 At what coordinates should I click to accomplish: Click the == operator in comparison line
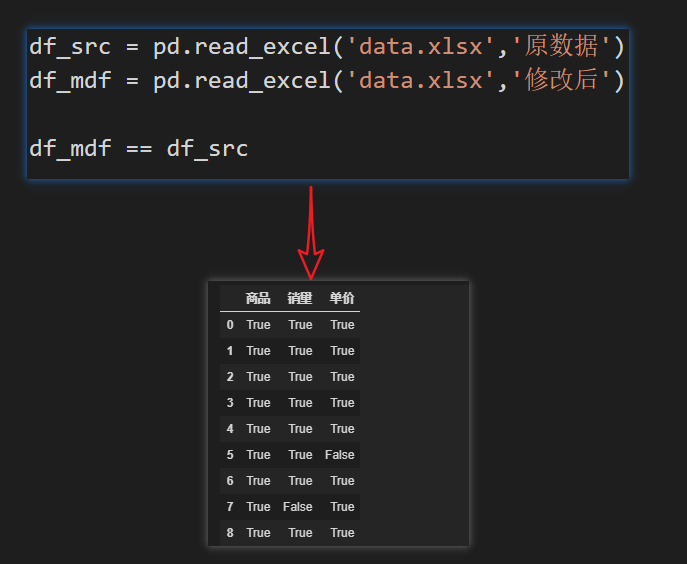tap(138, 149)
